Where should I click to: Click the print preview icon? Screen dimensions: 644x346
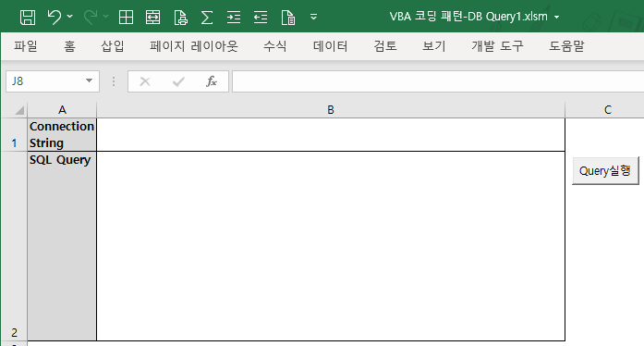[x=180, y=18]
